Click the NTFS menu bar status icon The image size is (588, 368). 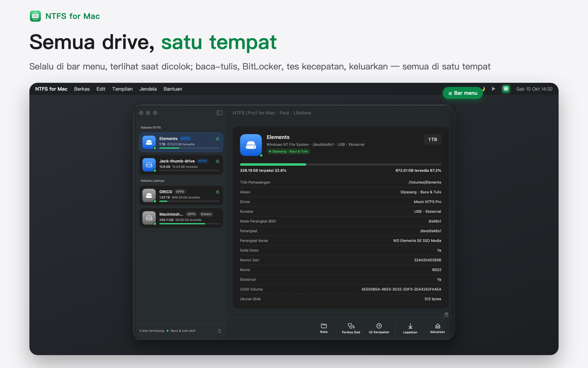[x=506, y=89]
